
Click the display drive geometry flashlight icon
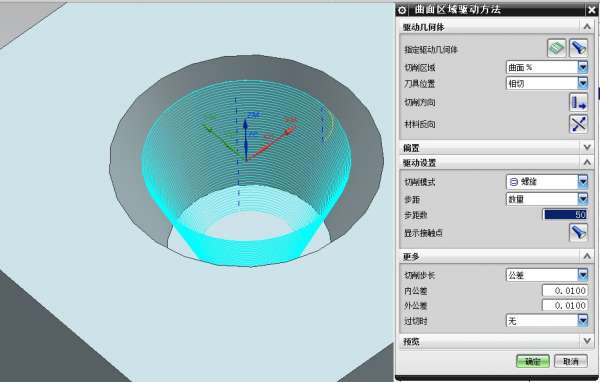coord(578,48)
